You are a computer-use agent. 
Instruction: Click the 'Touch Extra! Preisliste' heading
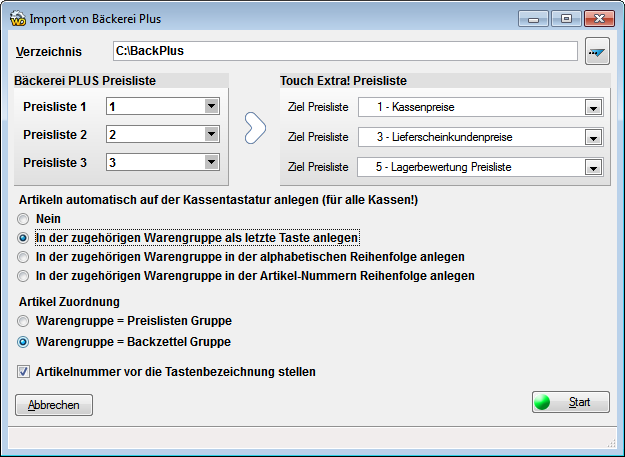[343, 80]
